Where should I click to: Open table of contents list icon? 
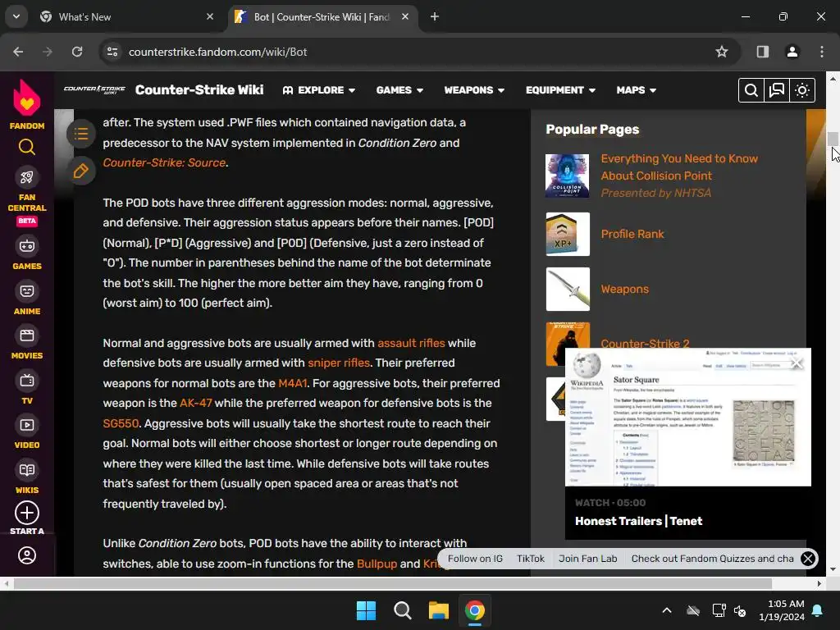pyautogui.click(x=81, y=134)
